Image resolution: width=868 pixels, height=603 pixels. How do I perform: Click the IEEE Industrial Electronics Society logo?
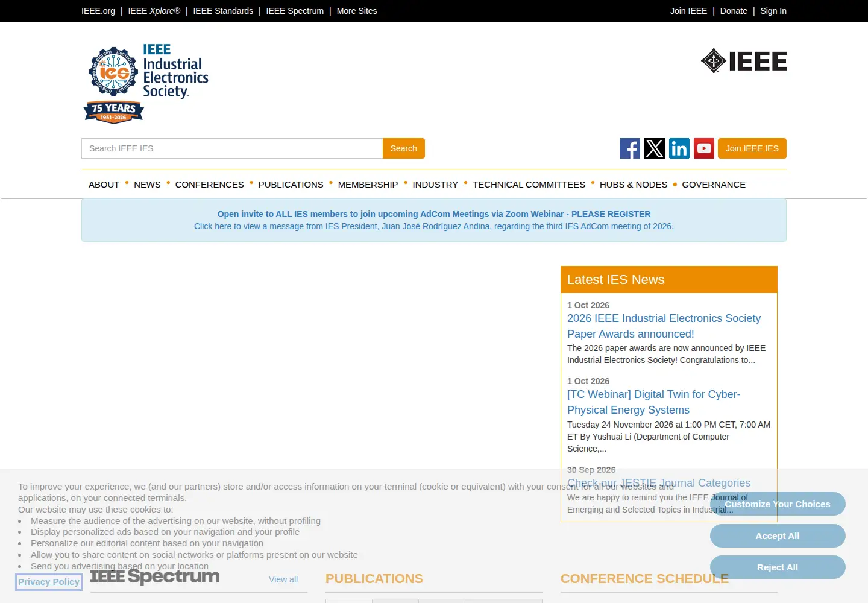pos(146,83)
